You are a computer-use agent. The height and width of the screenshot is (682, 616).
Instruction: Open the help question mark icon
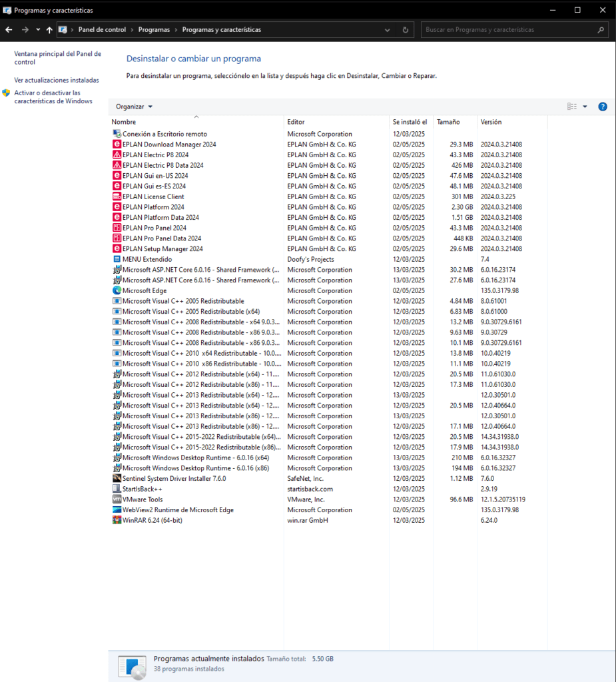tap(603, 107)
